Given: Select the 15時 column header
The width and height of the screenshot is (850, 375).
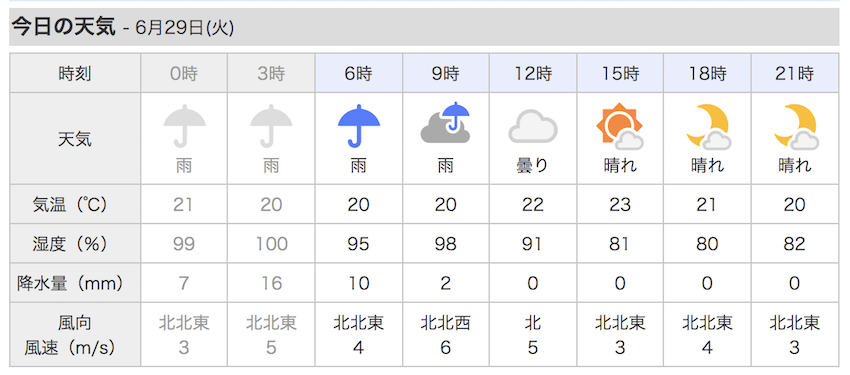Looking at the screenshot, I should 620,73.
